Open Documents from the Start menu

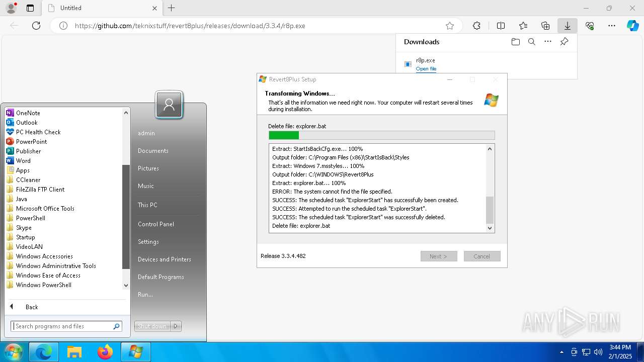click(153, 151)
